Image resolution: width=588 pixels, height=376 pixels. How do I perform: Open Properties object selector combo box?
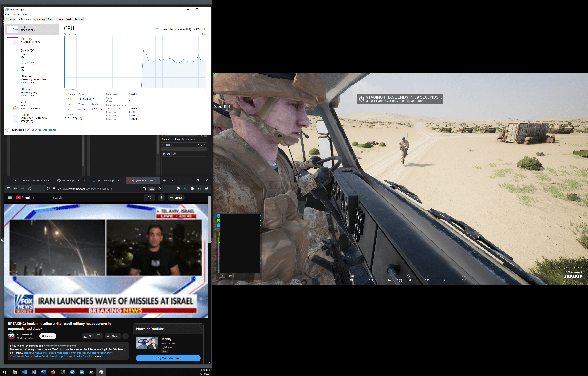[x=184, y=149]
